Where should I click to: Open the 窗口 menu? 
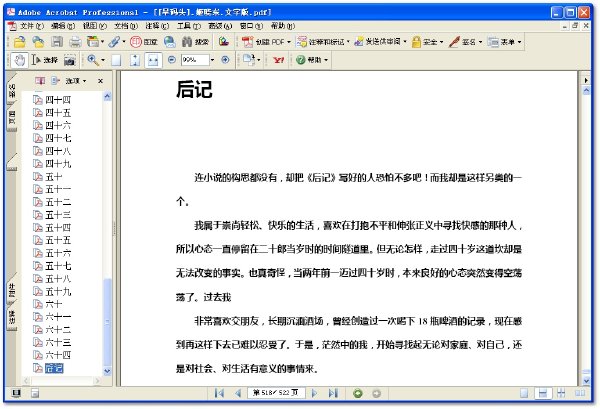(x=251, y=26)
